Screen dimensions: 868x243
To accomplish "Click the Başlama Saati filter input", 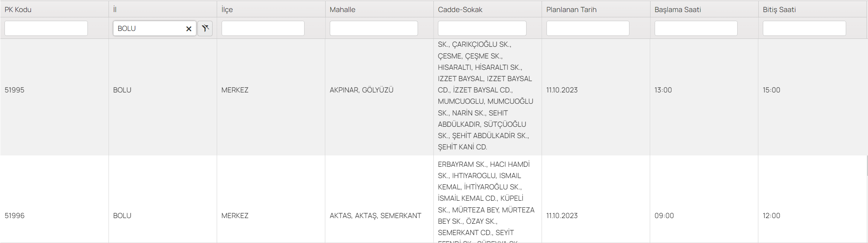I will coord(696,28).
